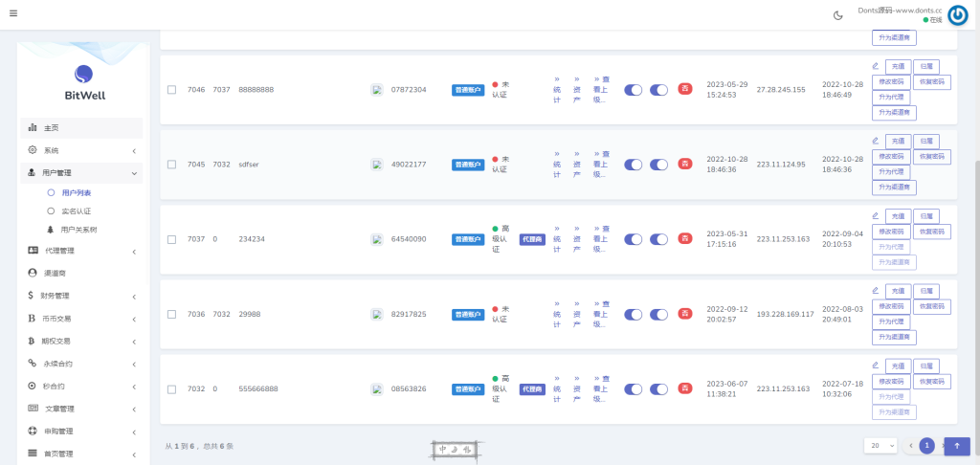Toggle the first switch for user 7045
Image resolution: width=980 pixels, height=465 pixels.
point(634,165)
